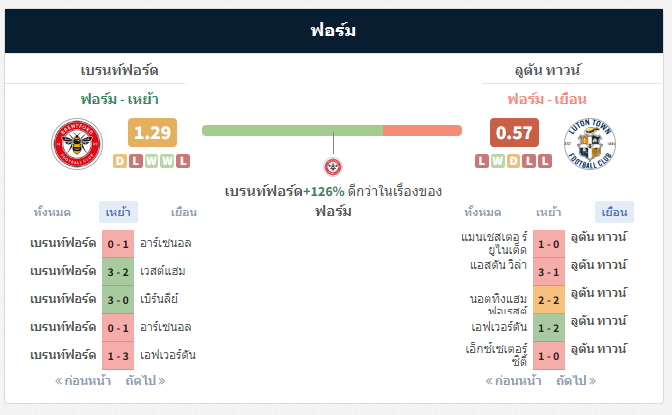
Task: Click green portion of form comparison bar
Action: tap(292, 130)
